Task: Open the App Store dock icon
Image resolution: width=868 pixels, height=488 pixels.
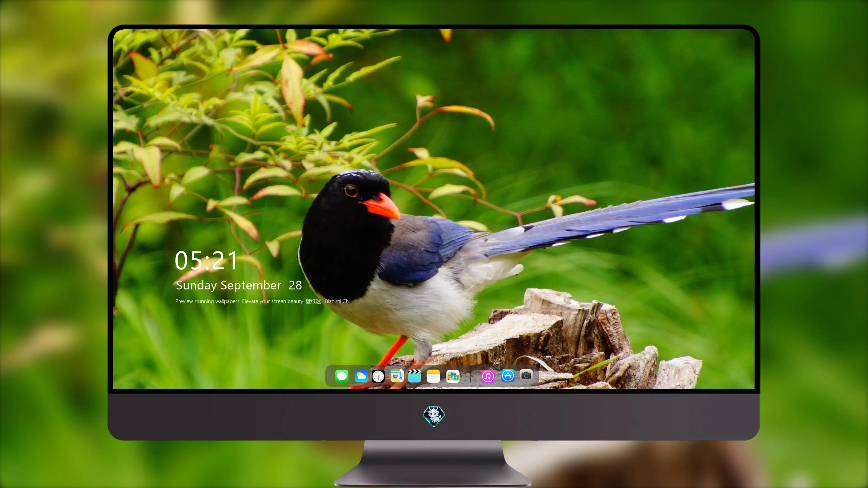Action: point(508,375)
